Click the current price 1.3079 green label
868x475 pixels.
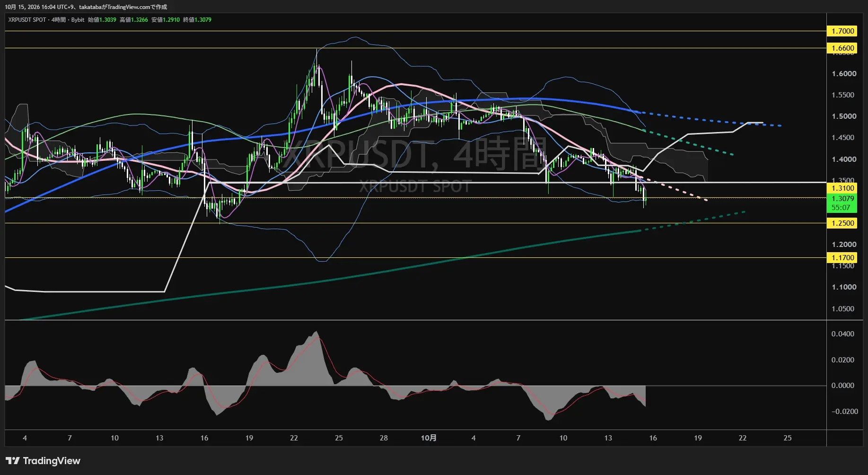pyautogui.click(x=842, y=199)
